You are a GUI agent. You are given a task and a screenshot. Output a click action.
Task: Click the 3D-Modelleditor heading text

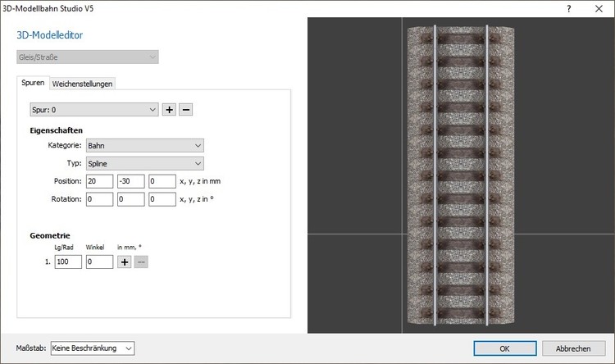coord(50,35)
